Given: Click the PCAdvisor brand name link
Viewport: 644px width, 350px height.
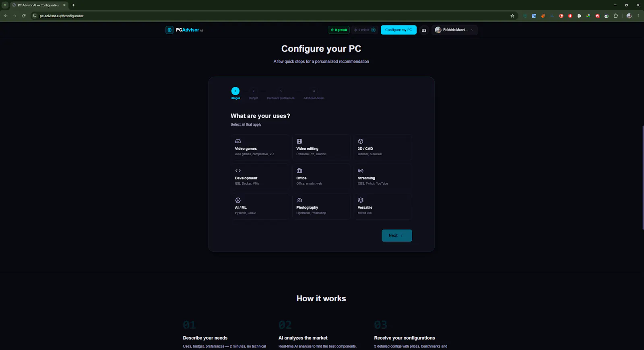Looking at the screenshot, I should click(x=189, y=30).
